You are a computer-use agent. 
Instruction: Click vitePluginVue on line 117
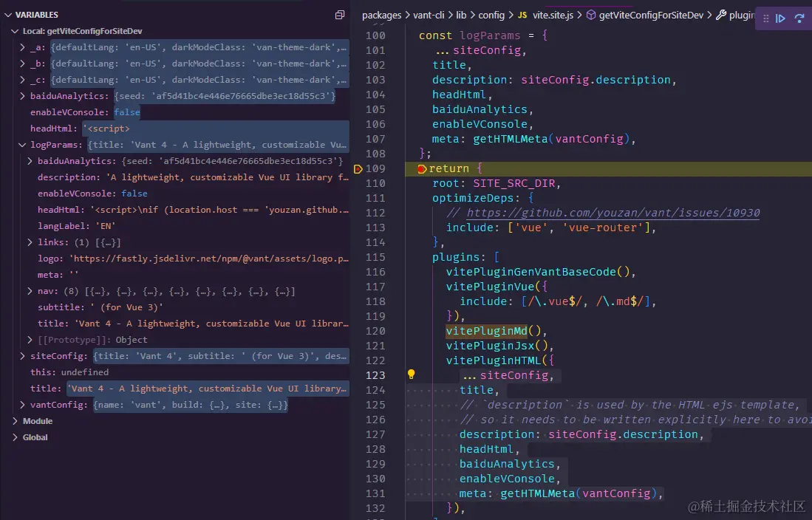[x=490, y=287]
